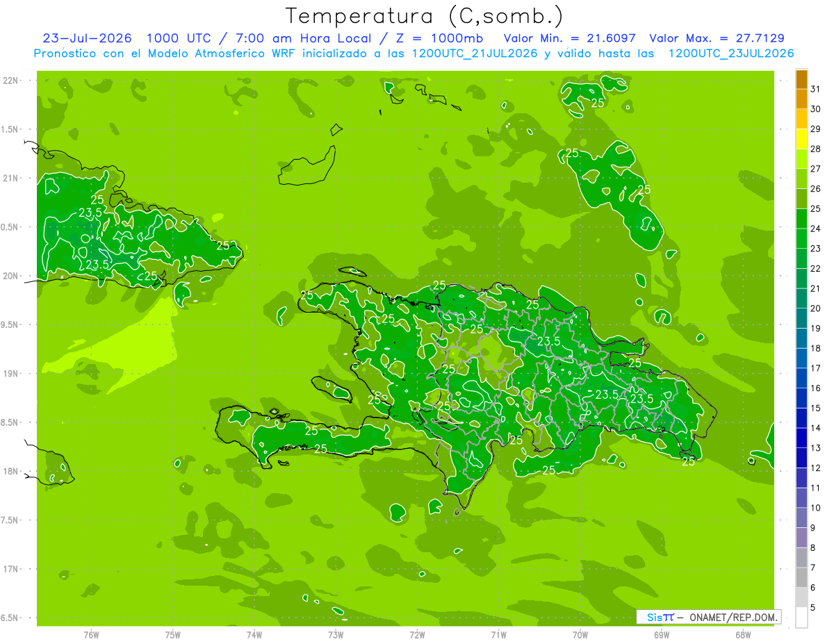Click the colorbar label "28"
This screenshot has height=644, width=834.
(x=816, y=149)
